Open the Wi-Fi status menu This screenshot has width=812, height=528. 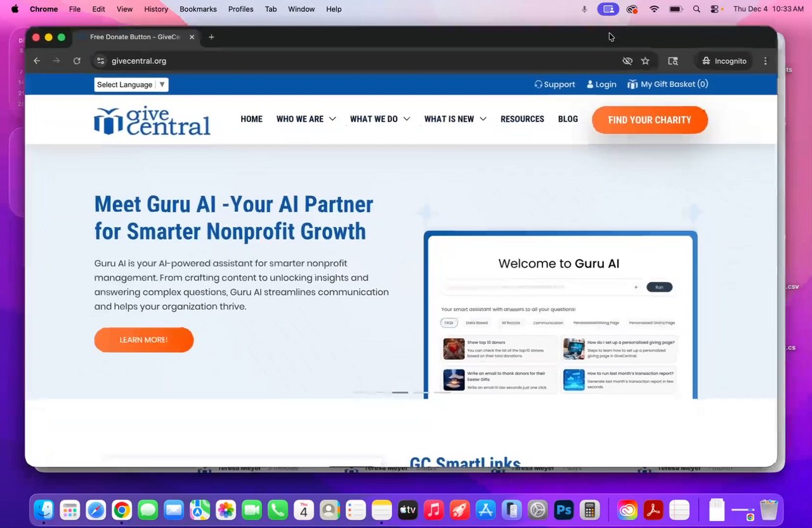point(654,9)
